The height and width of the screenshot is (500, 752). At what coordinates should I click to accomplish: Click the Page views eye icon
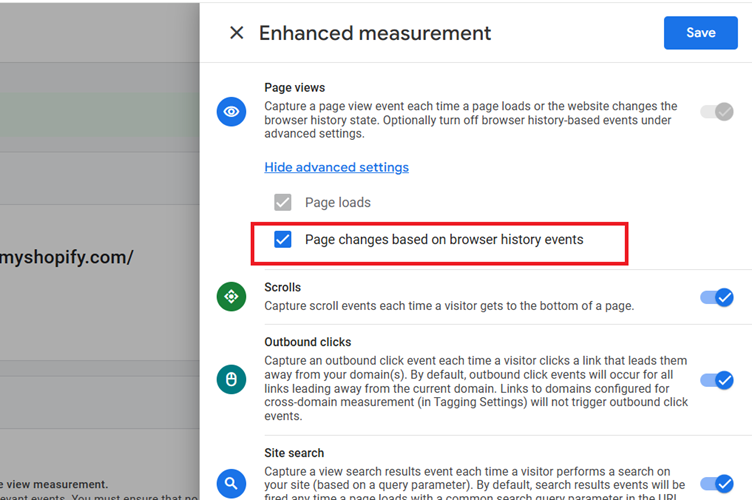coord(231,112)
